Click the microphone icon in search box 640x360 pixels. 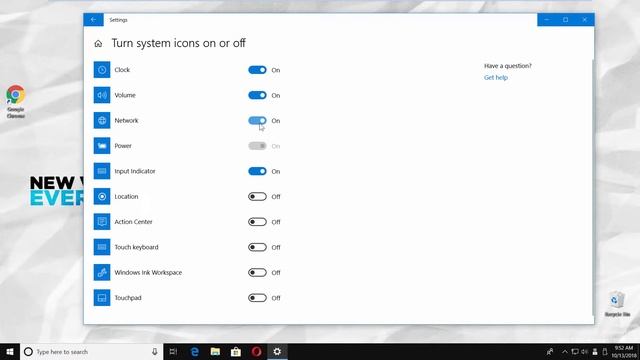pyautogui.click(x=155, y=351)
